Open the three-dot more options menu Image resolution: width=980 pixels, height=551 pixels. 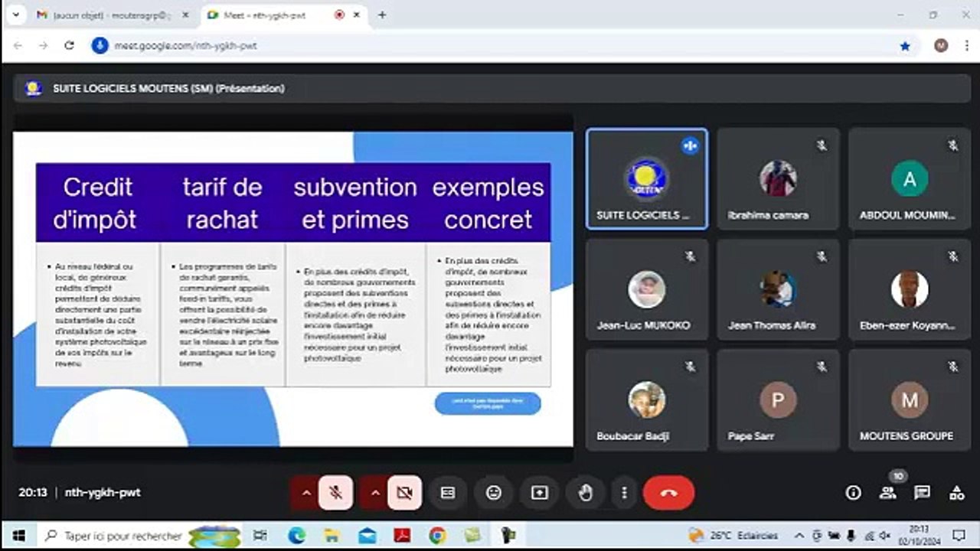point(624,493)
